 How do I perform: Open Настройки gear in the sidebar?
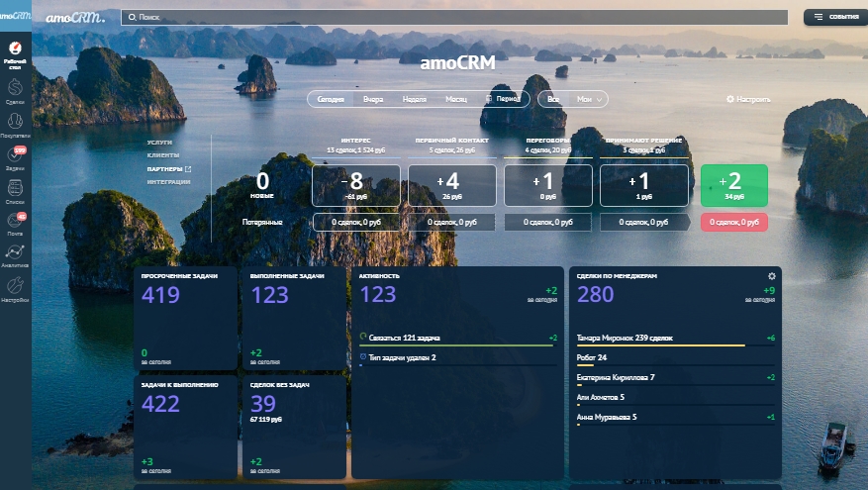pyautogui.click(x=15, y=288)
